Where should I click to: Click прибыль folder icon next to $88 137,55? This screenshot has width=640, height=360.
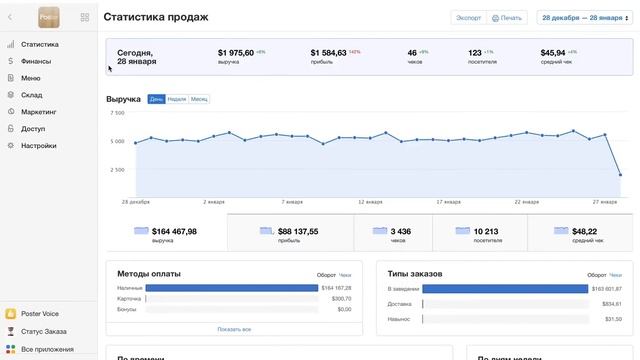click(266, 231)
